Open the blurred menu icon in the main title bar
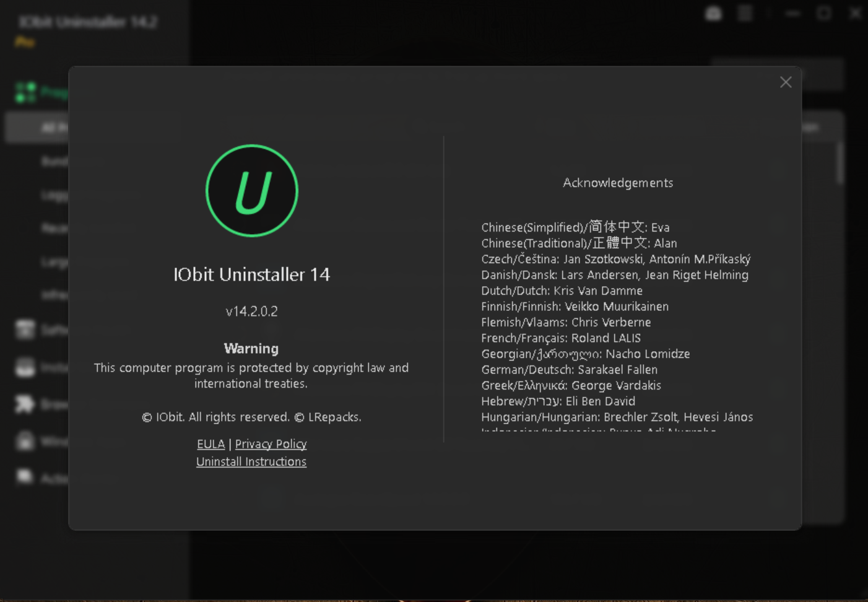This screenshot has width=868, height=602. tap(745, 13)
